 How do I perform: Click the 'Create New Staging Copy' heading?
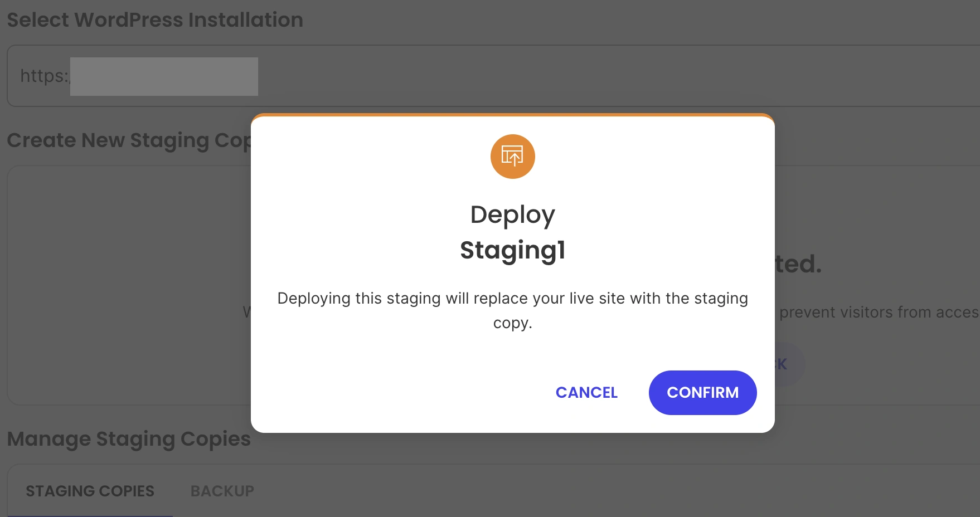129,140
